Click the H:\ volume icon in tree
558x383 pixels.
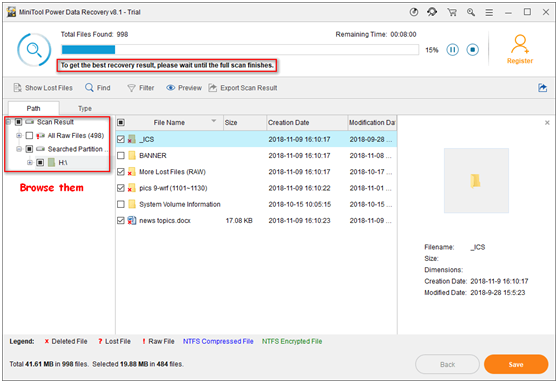[x=51, y=162]
